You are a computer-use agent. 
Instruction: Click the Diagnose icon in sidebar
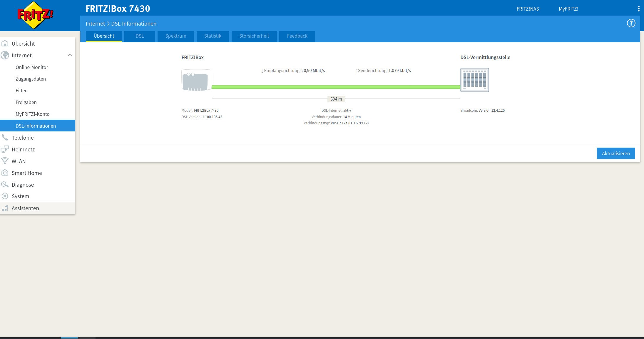pos(5,185)
